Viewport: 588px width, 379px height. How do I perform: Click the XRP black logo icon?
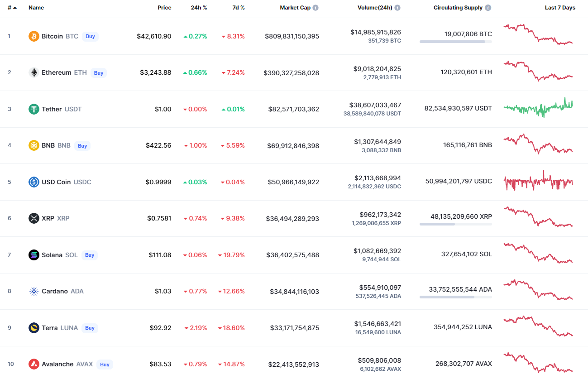coord(34,218)
